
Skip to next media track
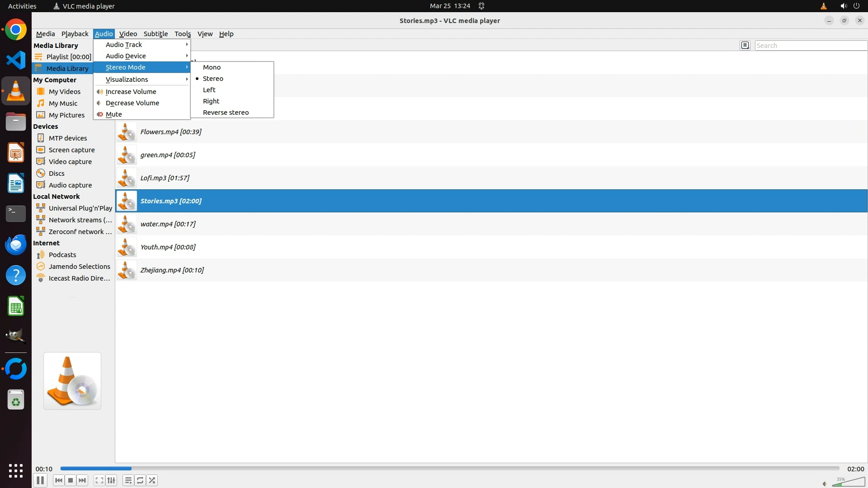click(82, 480)
